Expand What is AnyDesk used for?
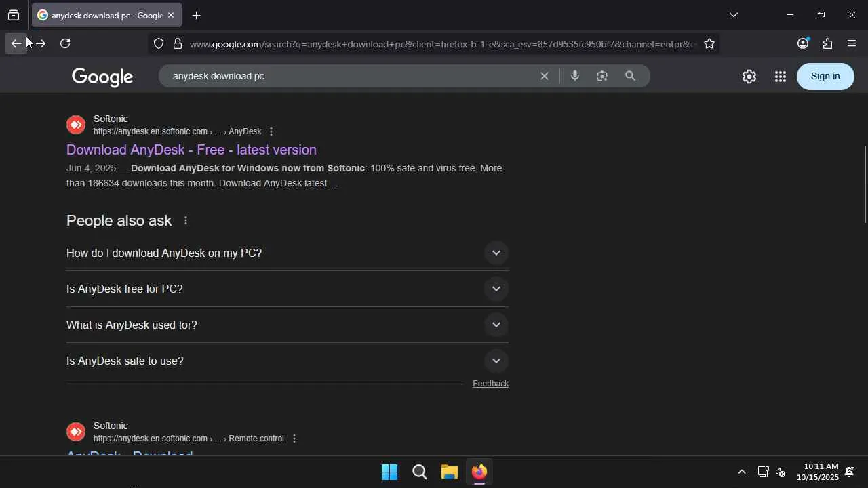 tap(288, 325)
